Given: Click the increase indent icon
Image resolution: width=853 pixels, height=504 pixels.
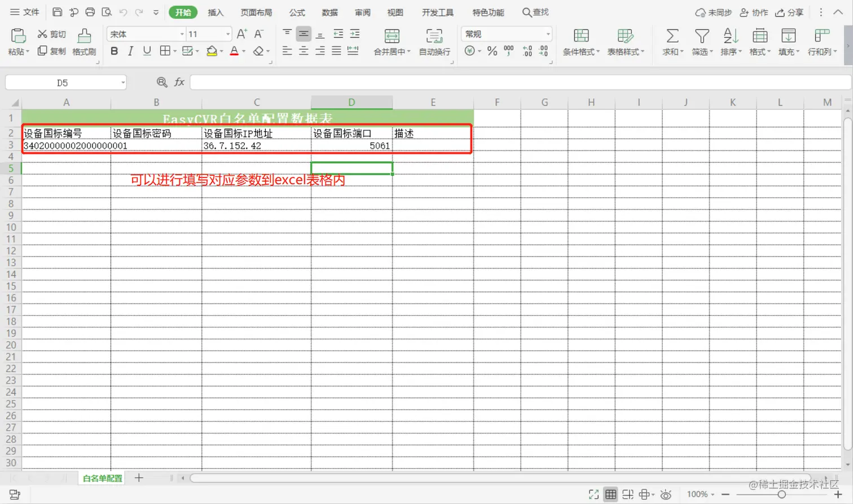Looking at the screenshot, I should 354,34.
